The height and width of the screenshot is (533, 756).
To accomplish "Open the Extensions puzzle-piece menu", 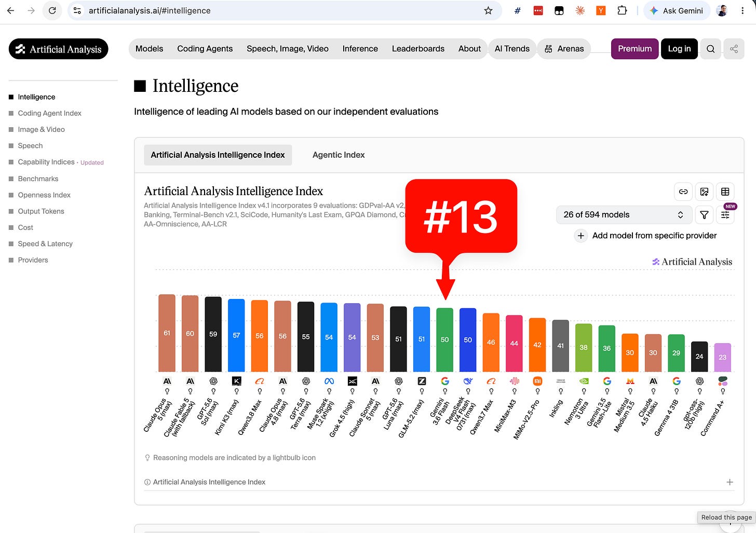I will click(x=622, y=10).
